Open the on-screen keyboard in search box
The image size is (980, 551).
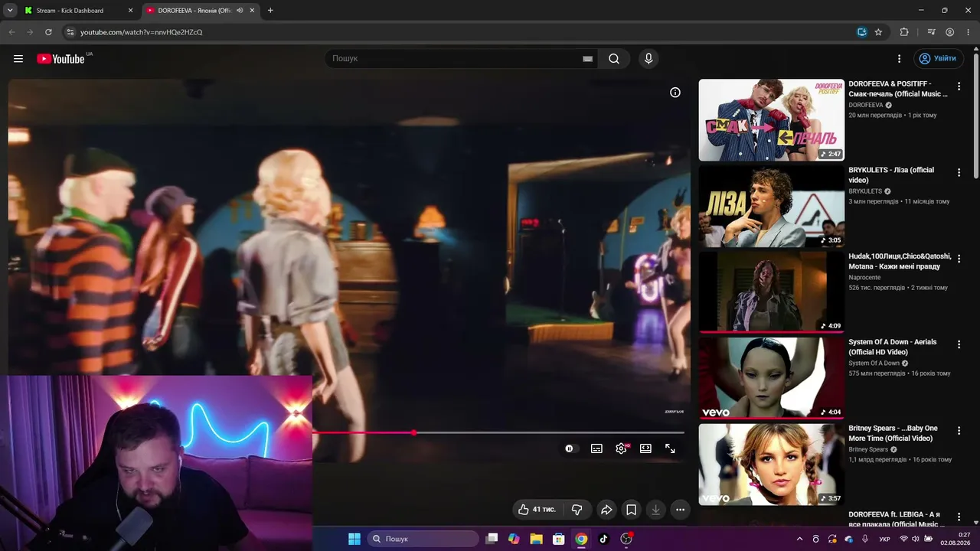[587, 59]
